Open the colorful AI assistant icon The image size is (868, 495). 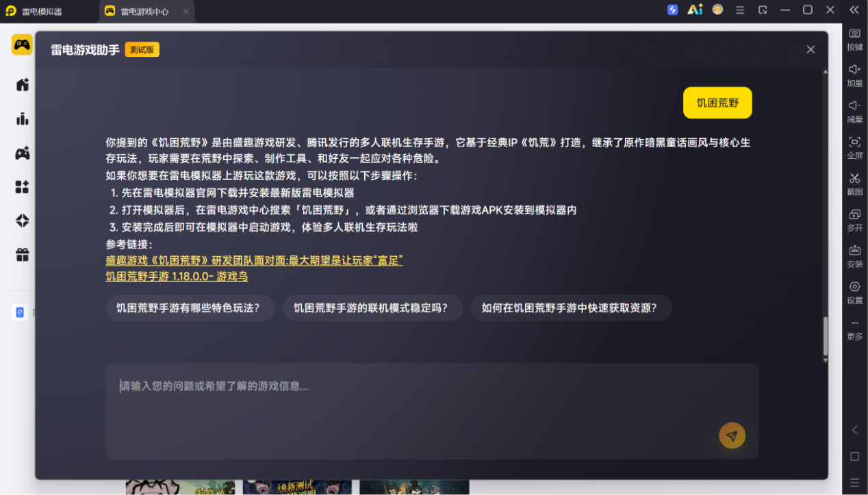[x=695, y=10]
